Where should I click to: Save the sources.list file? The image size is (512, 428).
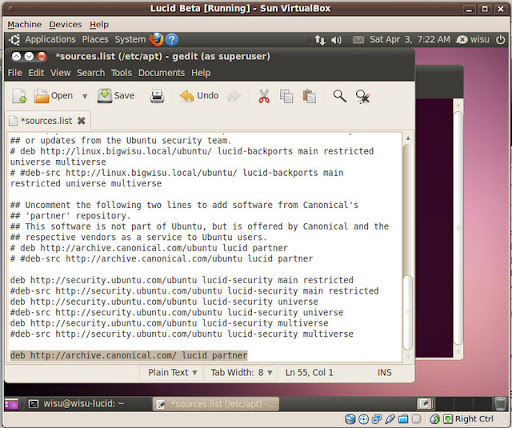[116, 96]
